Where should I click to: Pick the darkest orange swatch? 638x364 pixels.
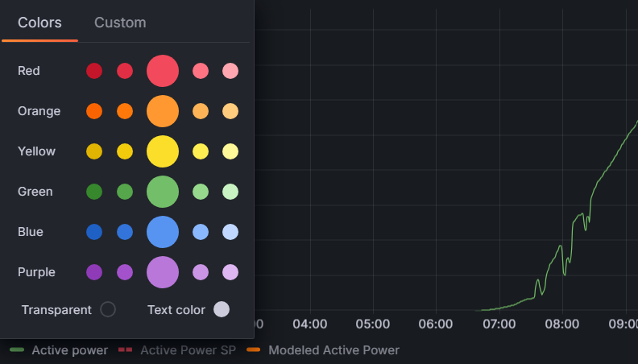coord(94,111)
